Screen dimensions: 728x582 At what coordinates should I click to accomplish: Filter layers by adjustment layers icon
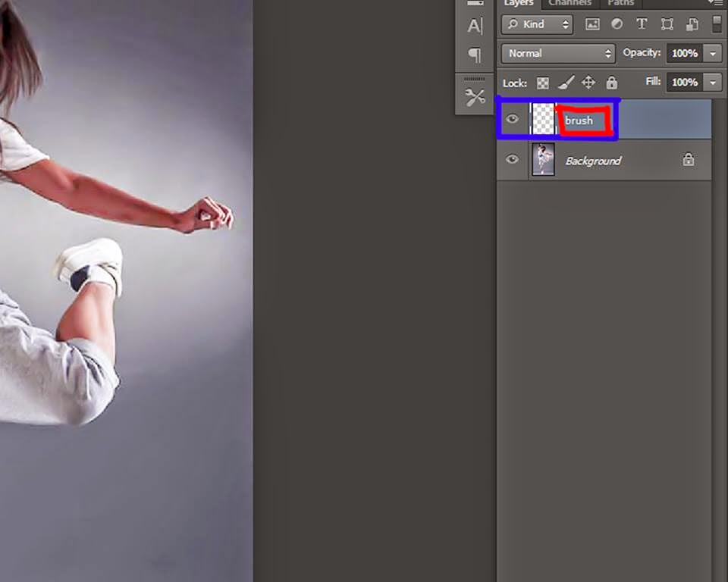click(x=617, y=24)
